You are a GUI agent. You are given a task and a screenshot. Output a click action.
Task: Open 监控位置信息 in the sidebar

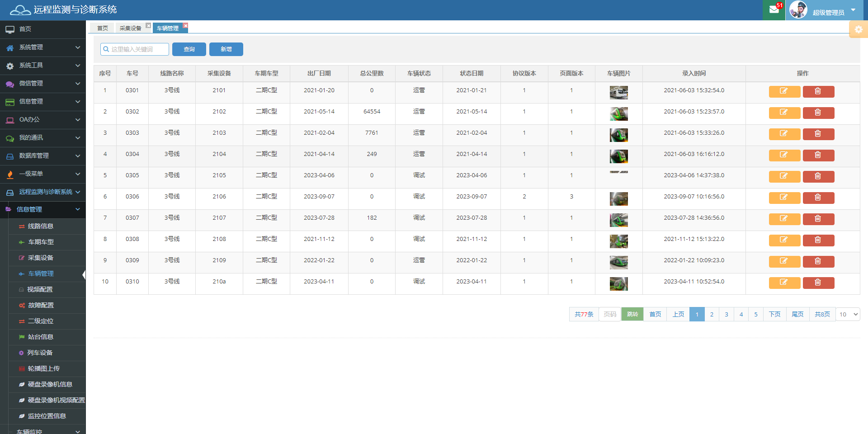point(47,416)
